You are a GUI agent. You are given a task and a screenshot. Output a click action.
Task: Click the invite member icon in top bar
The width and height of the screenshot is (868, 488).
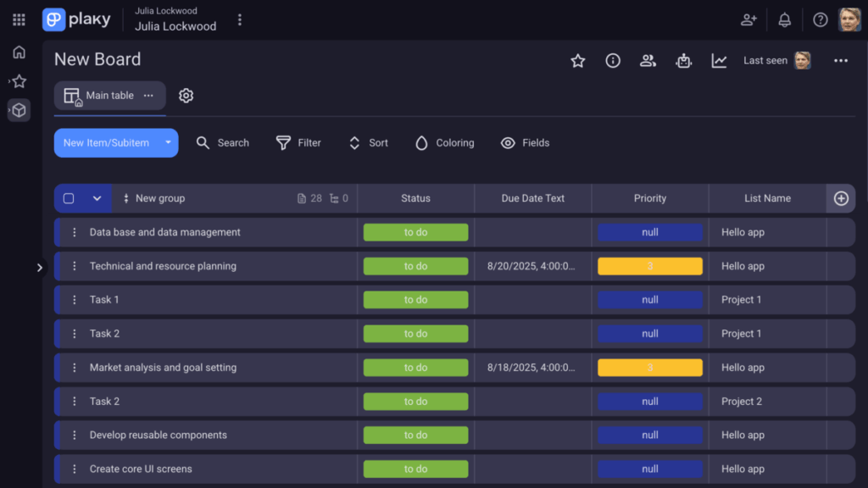pos(748,19)
